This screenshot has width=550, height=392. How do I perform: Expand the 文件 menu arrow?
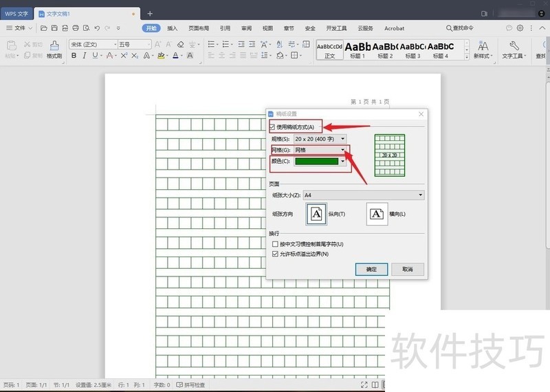coord(30,28)
